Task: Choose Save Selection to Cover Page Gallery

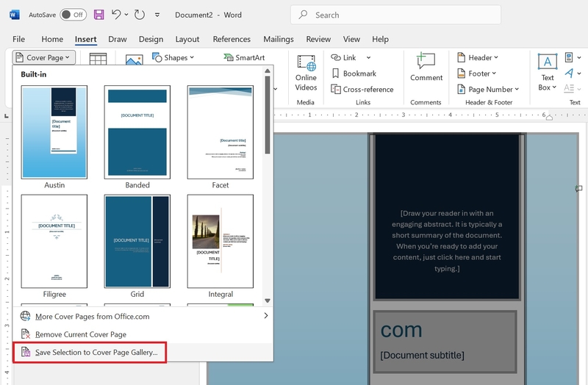Action: (143, 352)
